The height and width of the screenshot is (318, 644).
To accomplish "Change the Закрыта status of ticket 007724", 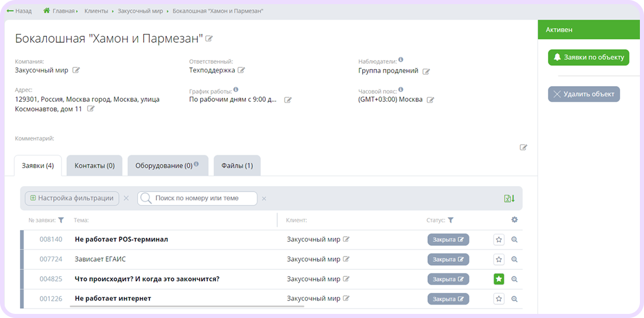I will point(448,259).
